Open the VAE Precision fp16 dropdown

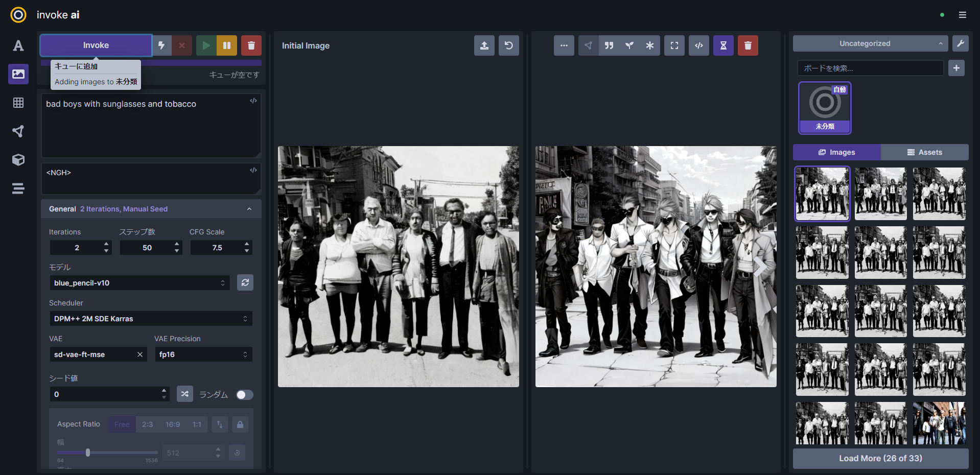[x=204, y=354]
